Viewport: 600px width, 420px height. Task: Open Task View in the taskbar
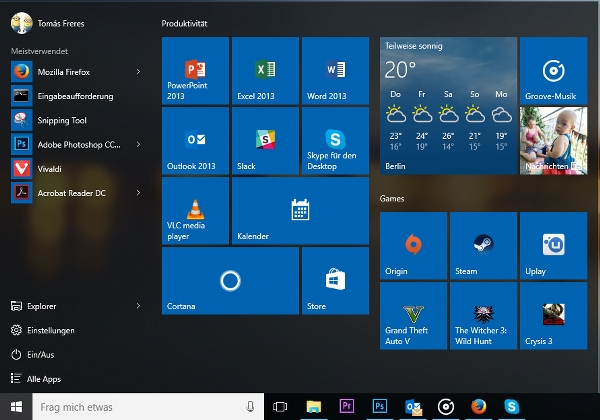[280, 407]
